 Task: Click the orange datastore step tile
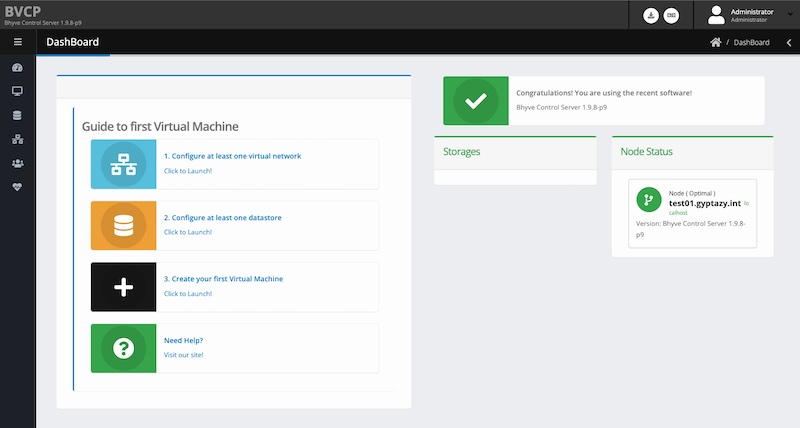pos(123,226)
